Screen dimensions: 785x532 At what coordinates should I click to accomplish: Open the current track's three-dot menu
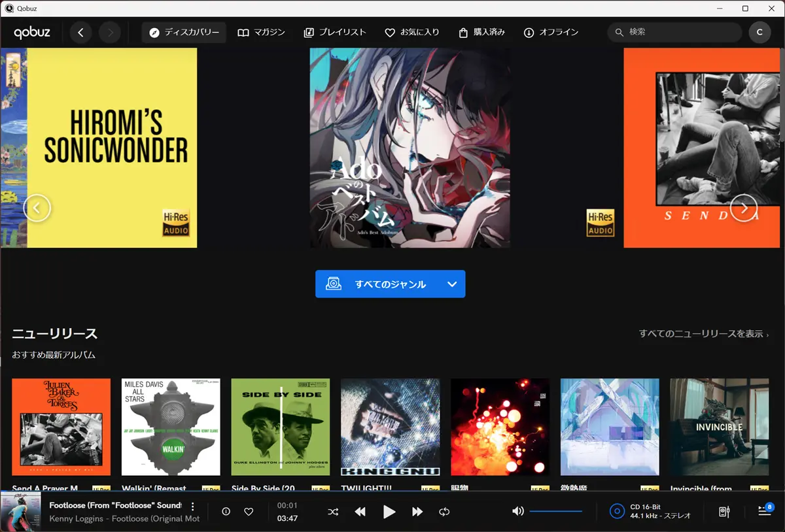point(192,507)
